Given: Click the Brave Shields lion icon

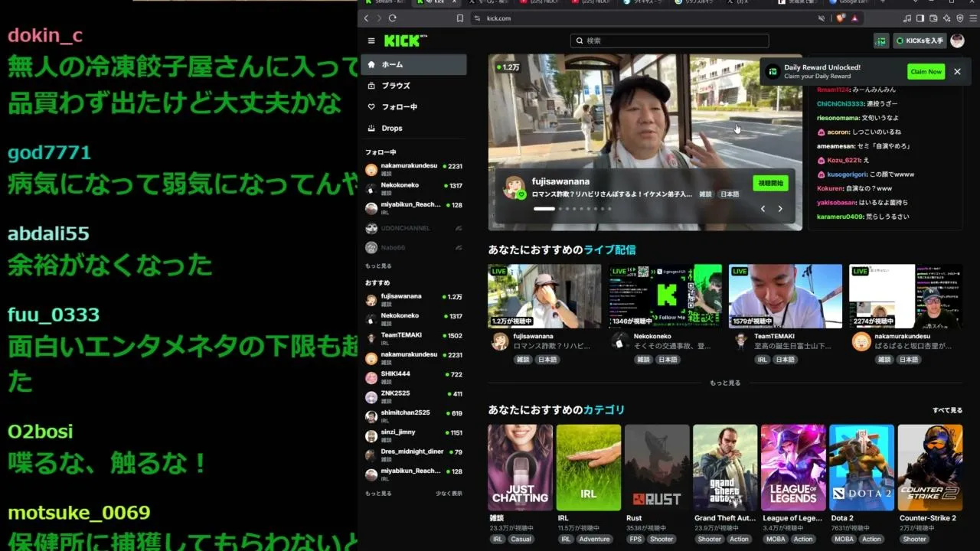Looking at the screenshot, I should [842, 18].
